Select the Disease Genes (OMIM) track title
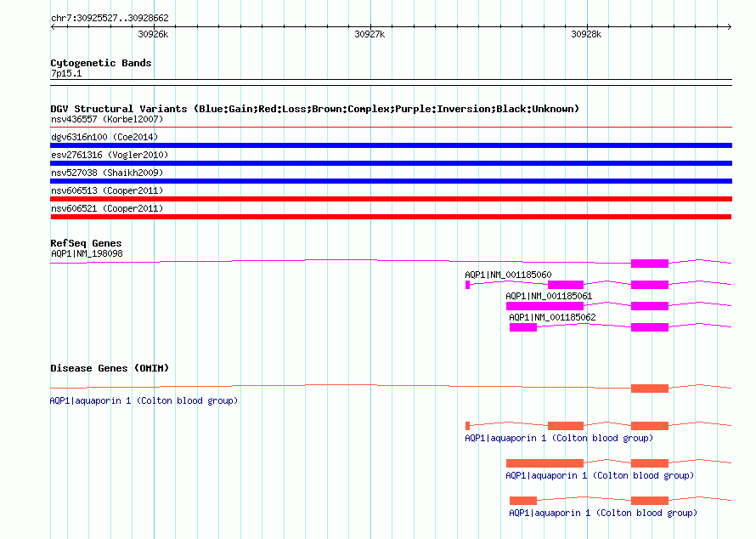756x539 pixels. pos(110,368)
